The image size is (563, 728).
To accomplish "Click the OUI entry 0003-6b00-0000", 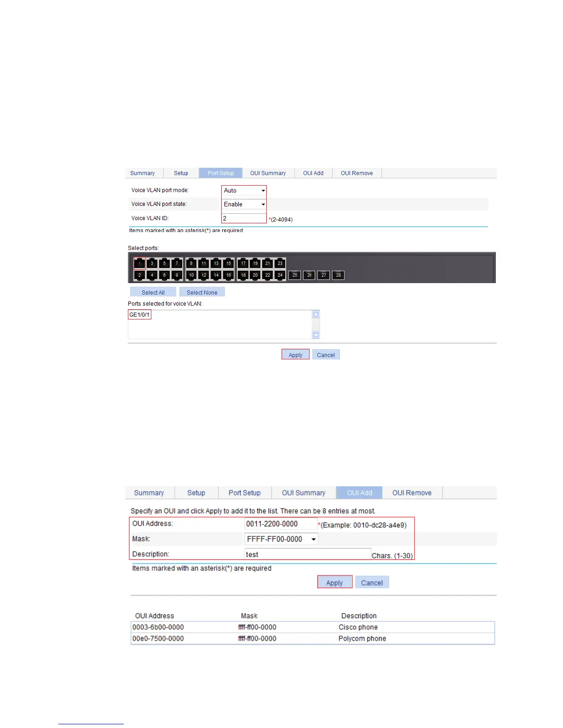I will 158,627.
